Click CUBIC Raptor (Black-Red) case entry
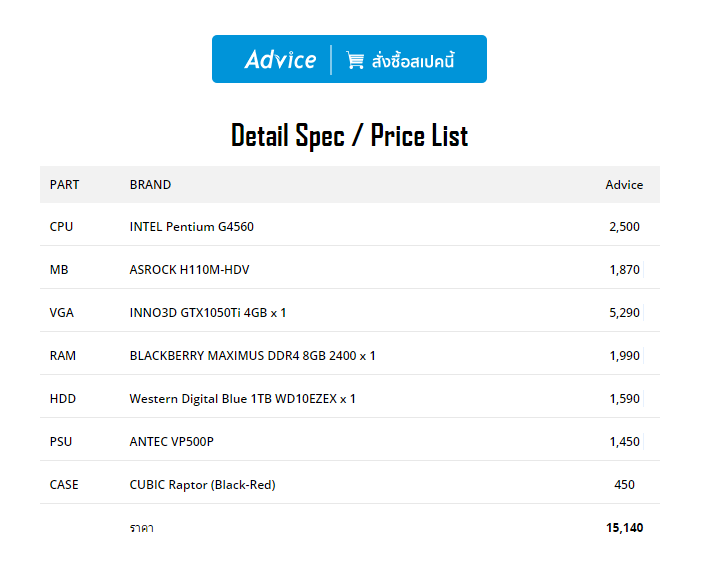This screenshot has height=574, width=720. coord(202,485)
